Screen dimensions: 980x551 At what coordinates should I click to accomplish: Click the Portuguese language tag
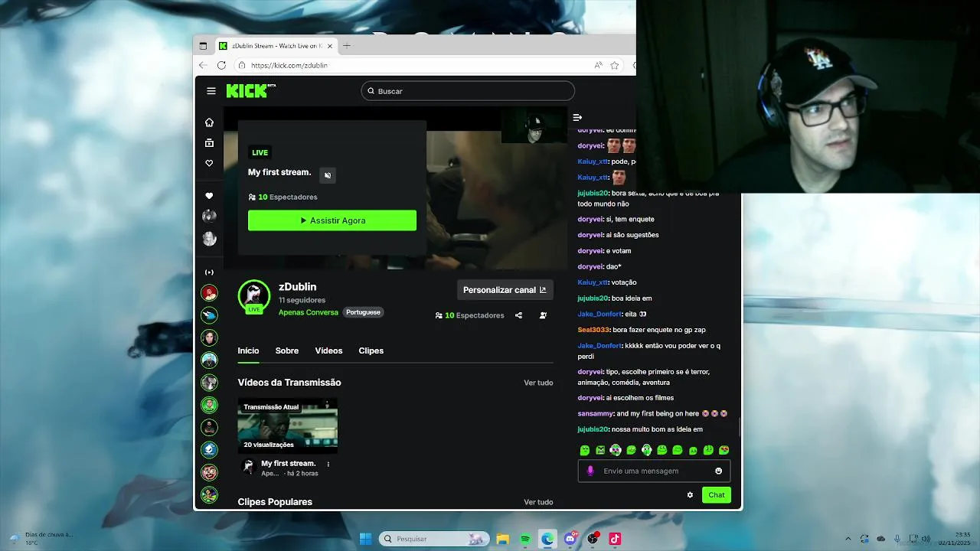click(x=363, y=312)
